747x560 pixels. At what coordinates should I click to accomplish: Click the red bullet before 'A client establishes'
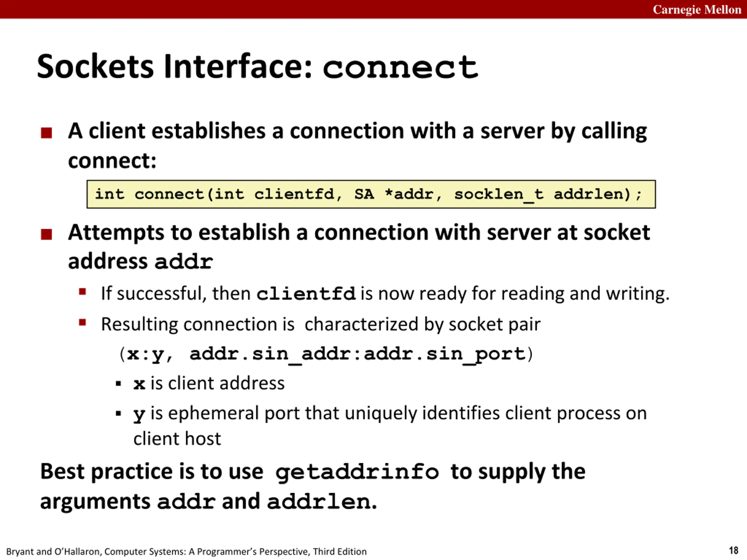coord(46,133)
